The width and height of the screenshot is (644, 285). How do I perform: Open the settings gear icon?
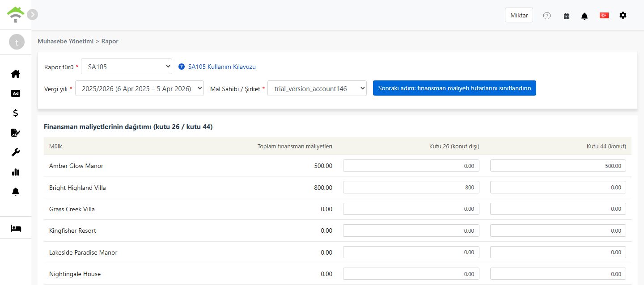click(623, 15)
